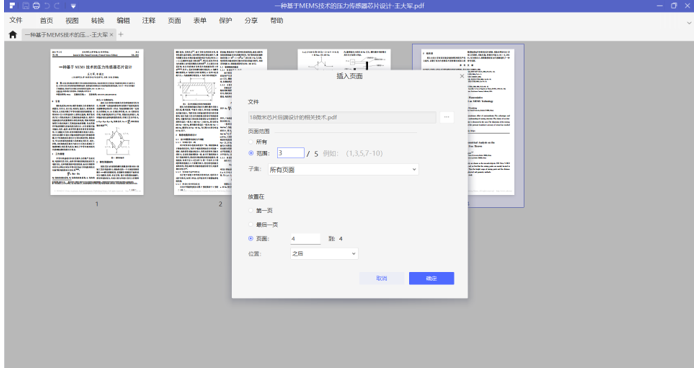Collapse the ribbon with top-right chevron
This screenshot has height=368, width=694.
click(689, 22)
